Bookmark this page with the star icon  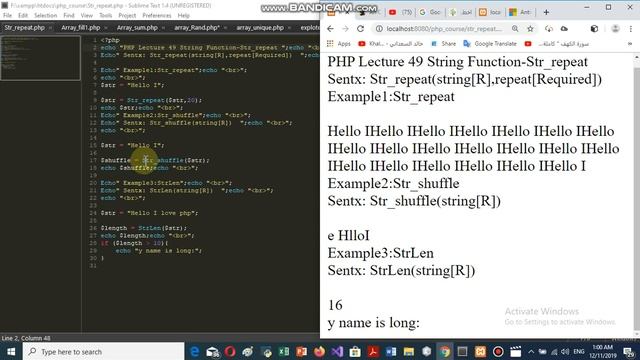tap(530, 29)
